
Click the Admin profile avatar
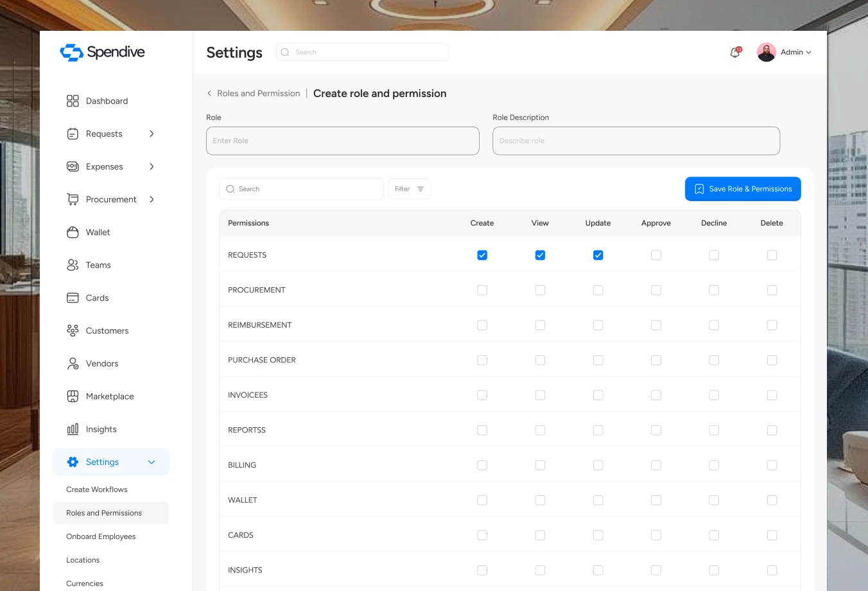[767, 52]
